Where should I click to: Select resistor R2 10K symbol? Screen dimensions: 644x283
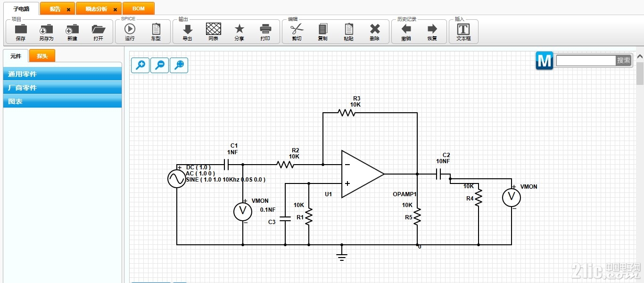[285, 165]
